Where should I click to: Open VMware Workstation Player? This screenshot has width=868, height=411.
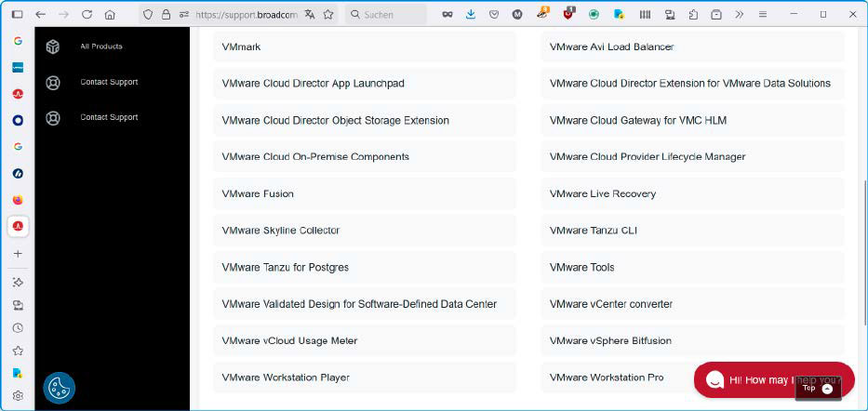coord(365,378)
